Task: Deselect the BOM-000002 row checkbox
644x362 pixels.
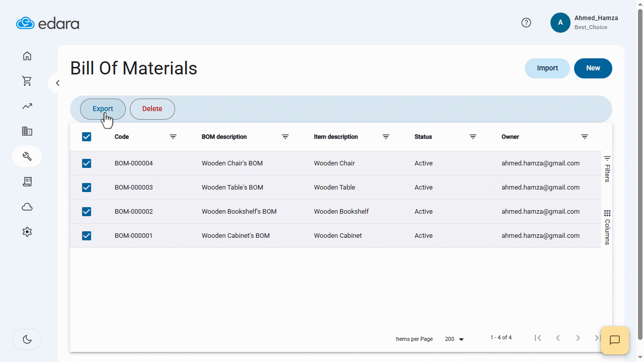Action: click(87, 212)
